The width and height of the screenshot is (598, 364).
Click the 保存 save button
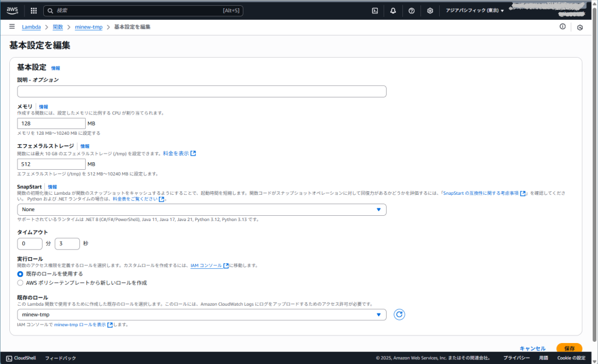pyautogui.click(x=569, y=348)
